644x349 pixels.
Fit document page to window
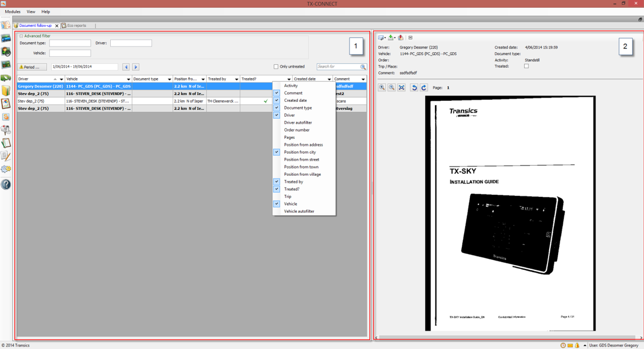pyautogui.click(x=401, y=88)
